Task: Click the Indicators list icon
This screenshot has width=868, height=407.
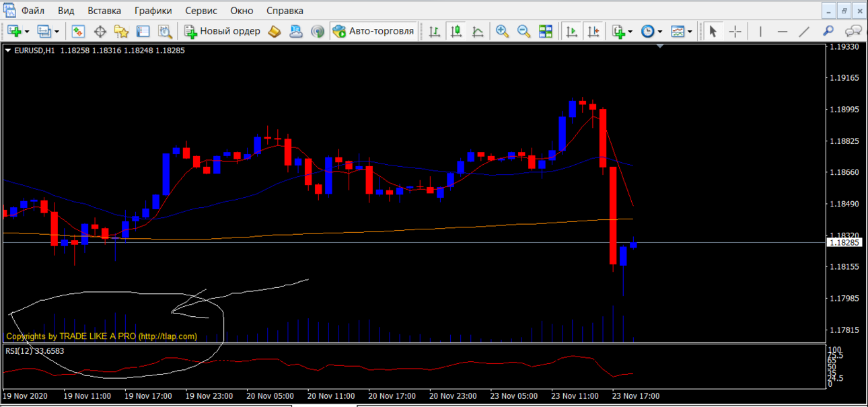Action: (x=618, y=31)
